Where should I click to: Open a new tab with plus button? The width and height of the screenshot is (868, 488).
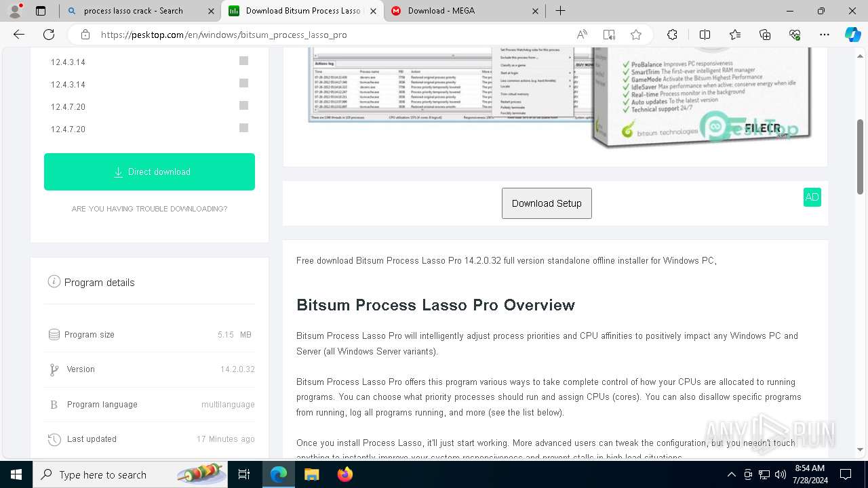pos(560,11)
